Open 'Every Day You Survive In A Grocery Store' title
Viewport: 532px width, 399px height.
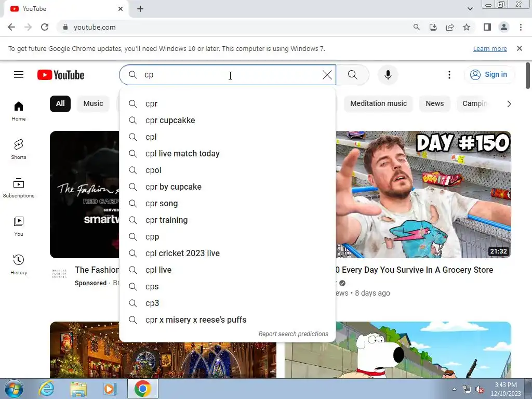414,270
